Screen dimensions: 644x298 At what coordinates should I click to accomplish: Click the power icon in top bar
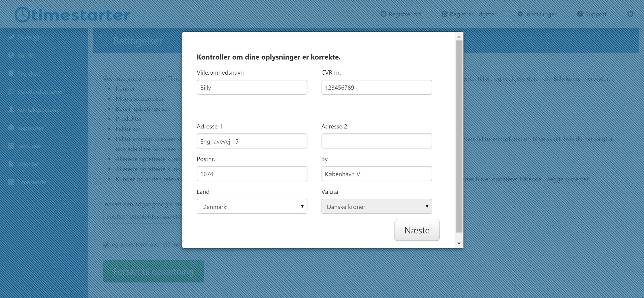click(630, 14)
